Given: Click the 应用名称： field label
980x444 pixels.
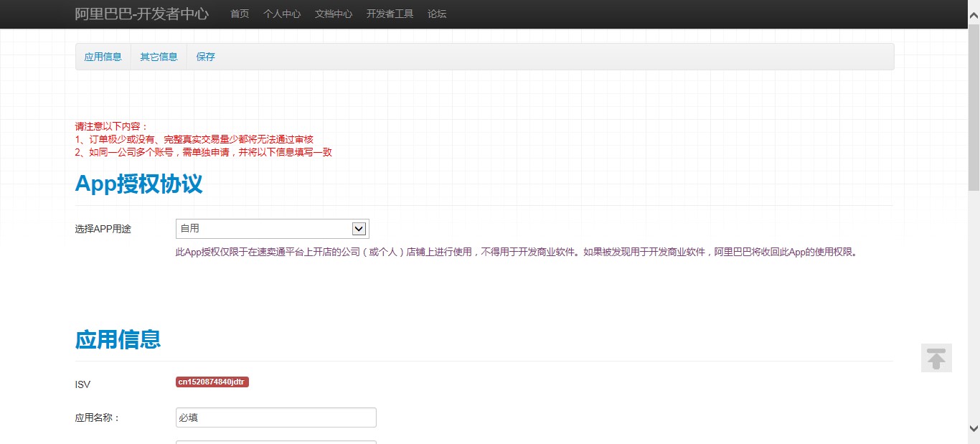Looking at the screenshot, I should (98, 417).
